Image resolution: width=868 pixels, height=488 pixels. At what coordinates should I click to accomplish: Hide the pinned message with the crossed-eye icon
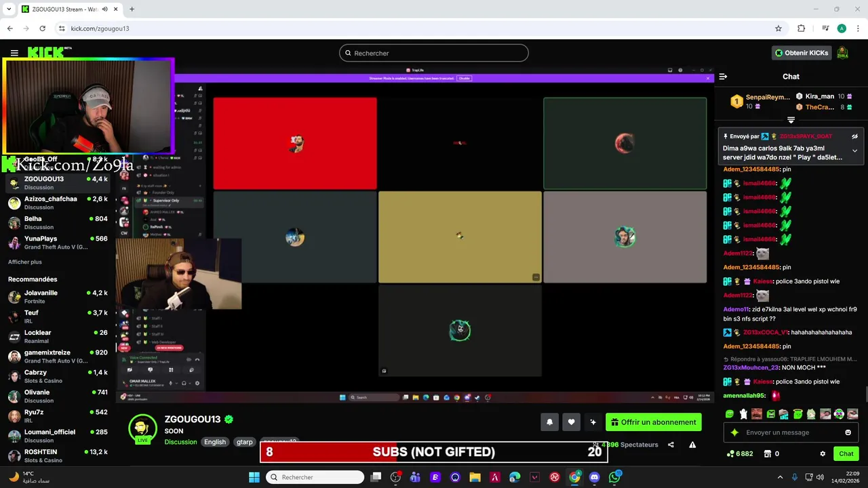point(854,136)
